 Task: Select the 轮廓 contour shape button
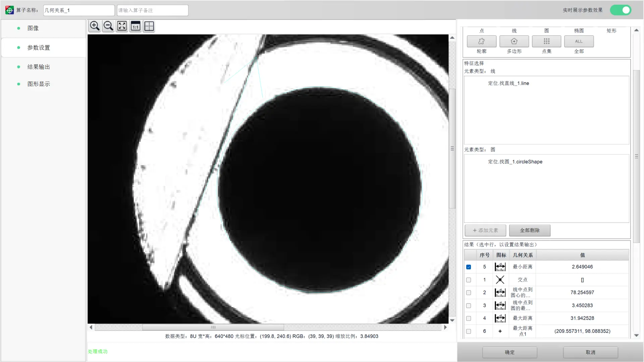click(482, 41)
